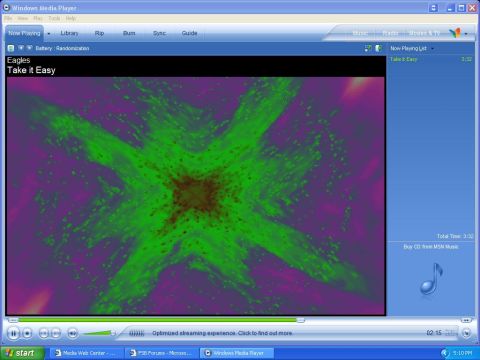Click the Eagles artist title

(x=19, y=60)
